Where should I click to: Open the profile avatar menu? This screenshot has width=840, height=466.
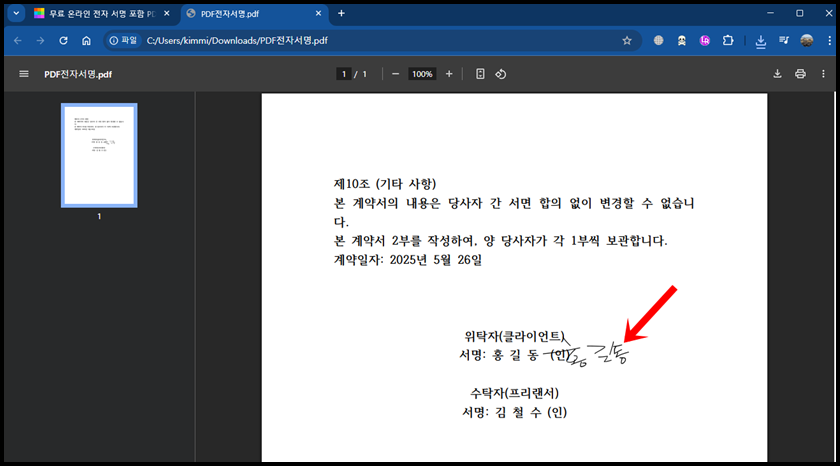click(x=806, y=41)
